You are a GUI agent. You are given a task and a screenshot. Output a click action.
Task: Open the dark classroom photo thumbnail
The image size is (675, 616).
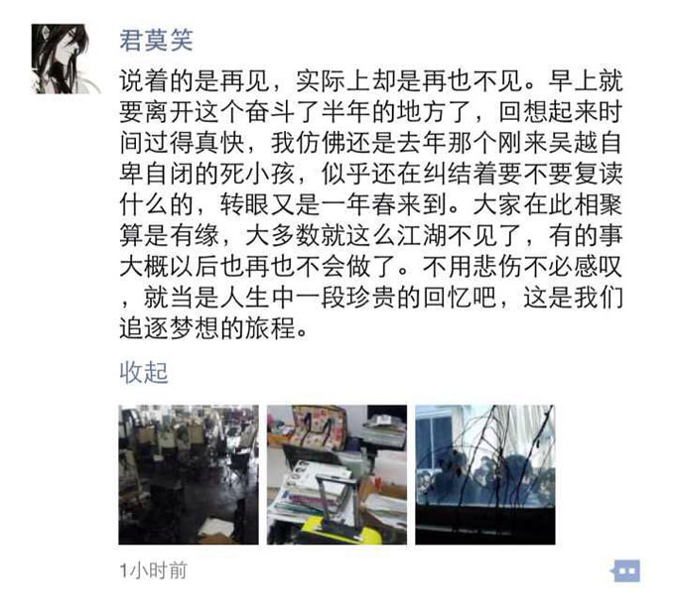[x=189, y=474]
